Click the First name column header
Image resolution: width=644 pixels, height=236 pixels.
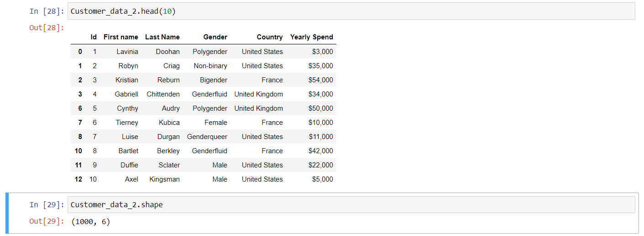(x=121, y=37)
